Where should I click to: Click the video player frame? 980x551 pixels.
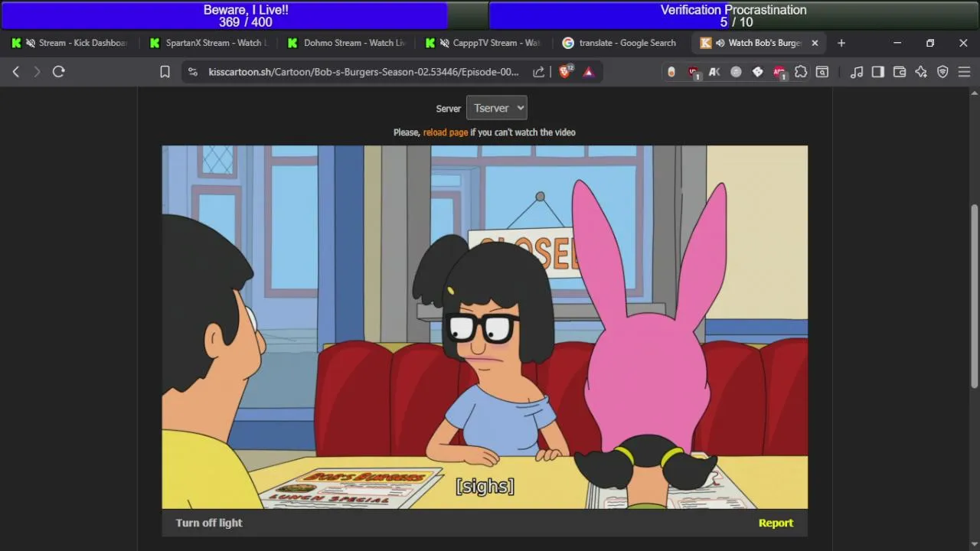click(485, 327)
